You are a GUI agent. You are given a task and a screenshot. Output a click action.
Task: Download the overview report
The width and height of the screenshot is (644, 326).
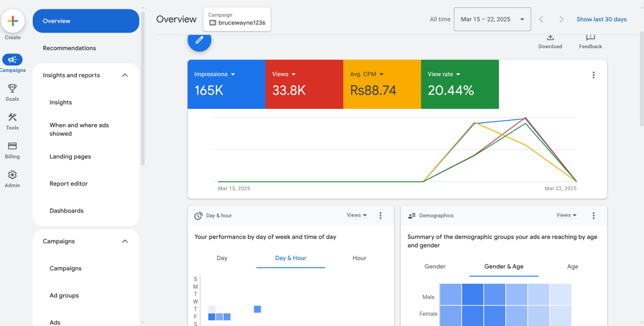(550, 41)
